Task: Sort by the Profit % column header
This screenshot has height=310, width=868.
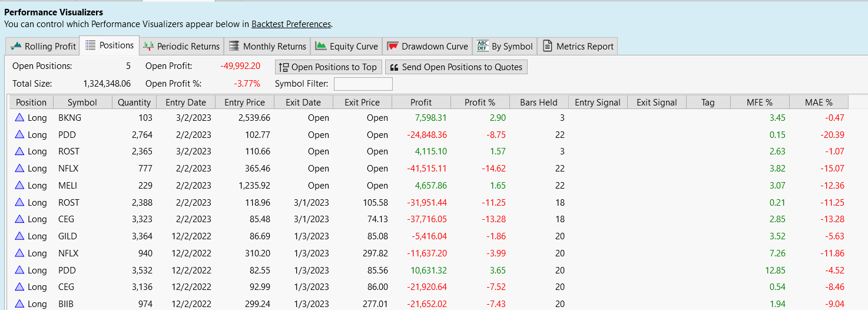Action: 479,102
